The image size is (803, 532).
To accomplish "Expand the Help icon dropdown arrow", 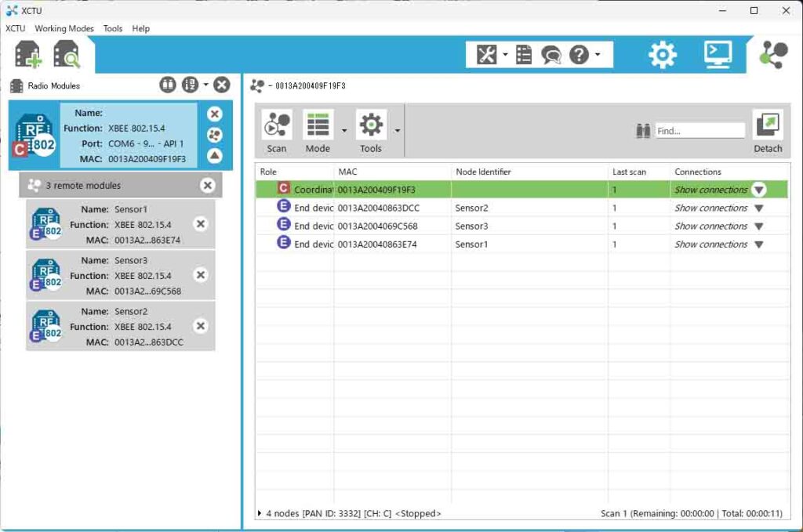I will click(x=598, y=54).
